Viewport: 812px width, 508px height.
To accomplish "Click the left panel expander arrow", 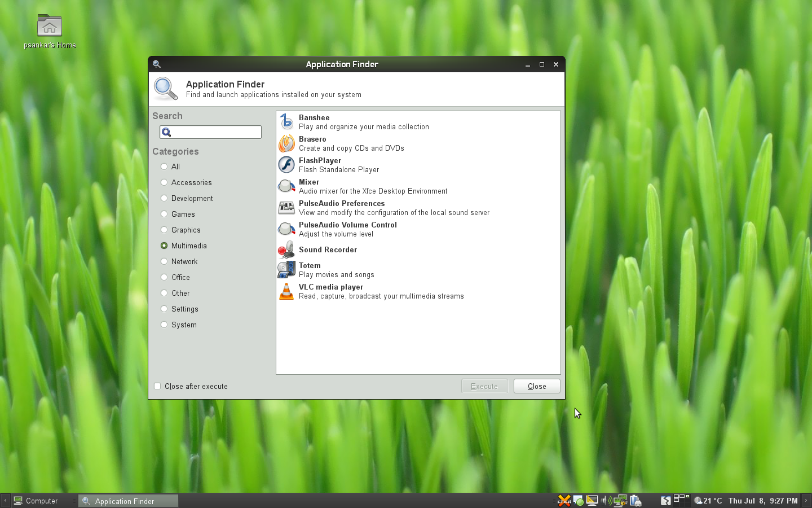I will point(4,501).
